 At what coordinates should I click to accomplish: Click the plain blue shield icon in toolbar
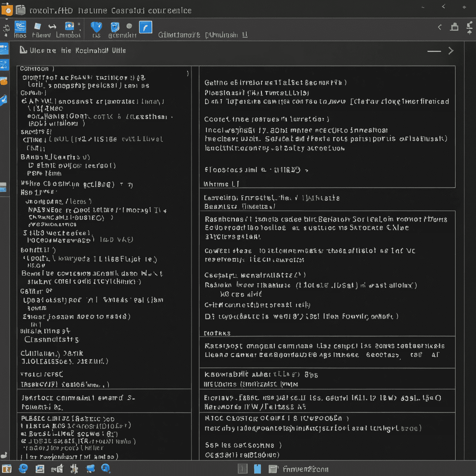click(x=96, y=27)
